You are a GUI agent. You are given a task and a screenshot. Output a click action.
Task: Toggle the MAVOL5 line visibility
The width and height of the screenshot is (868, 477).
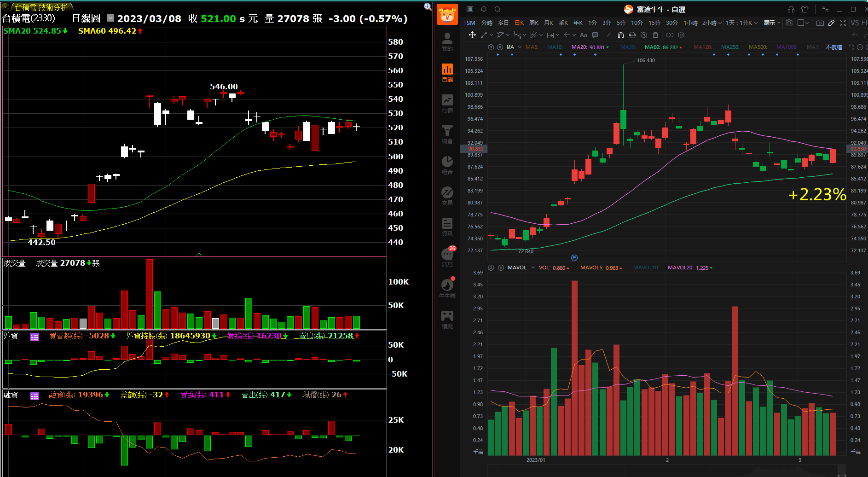(601, 268)
